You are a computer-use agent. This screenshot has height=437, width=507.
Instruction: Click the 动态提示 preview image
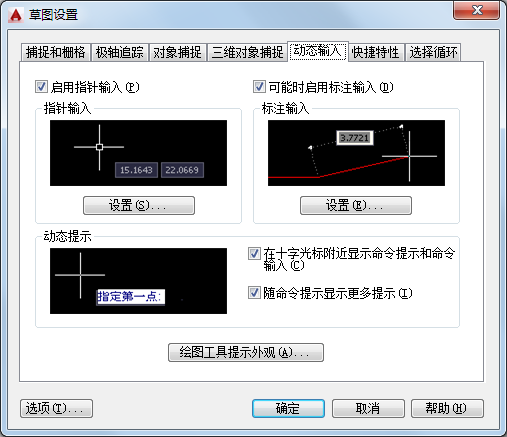(138, 281)
